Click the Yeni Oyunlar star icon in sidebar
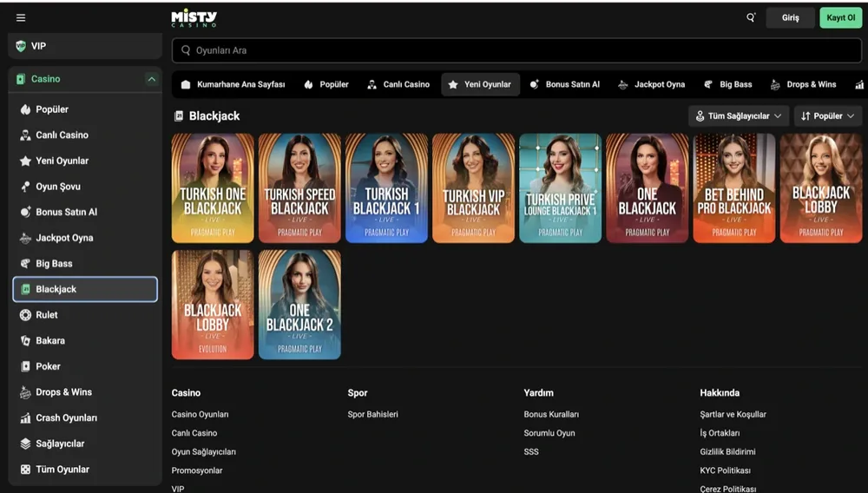 [x=25, y=161]
